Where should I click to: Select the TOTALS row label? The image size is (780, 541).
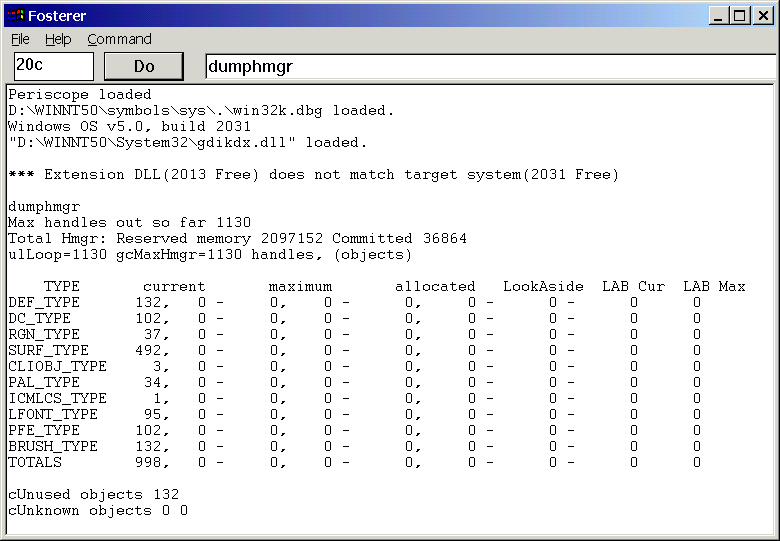point(35,462)
